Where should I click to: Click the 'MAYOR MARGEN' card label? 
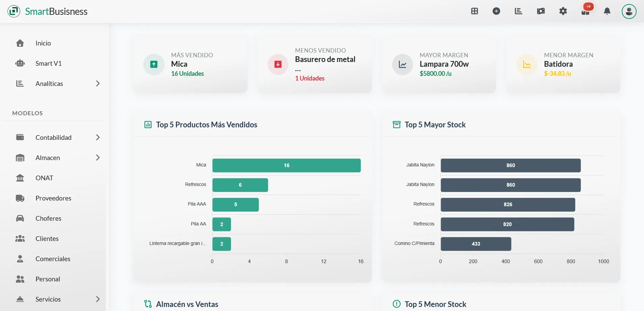tap(444, 55)
